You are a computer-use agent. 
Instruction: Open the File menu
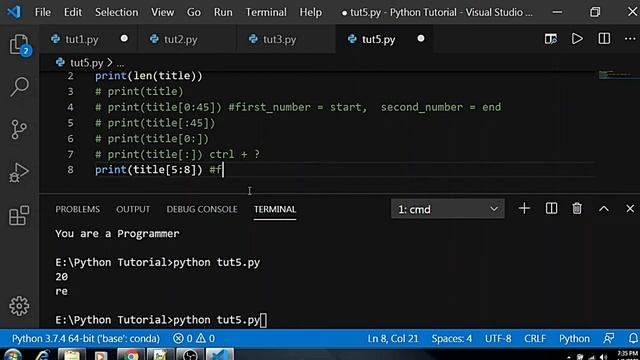[43, 12]
